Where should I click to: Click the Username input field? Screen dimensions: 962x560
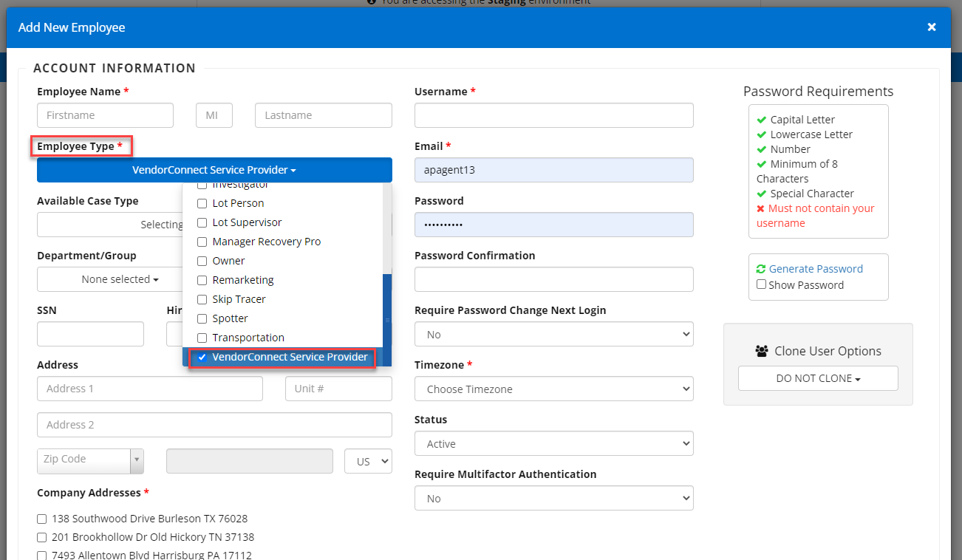[x=554, y=115]
